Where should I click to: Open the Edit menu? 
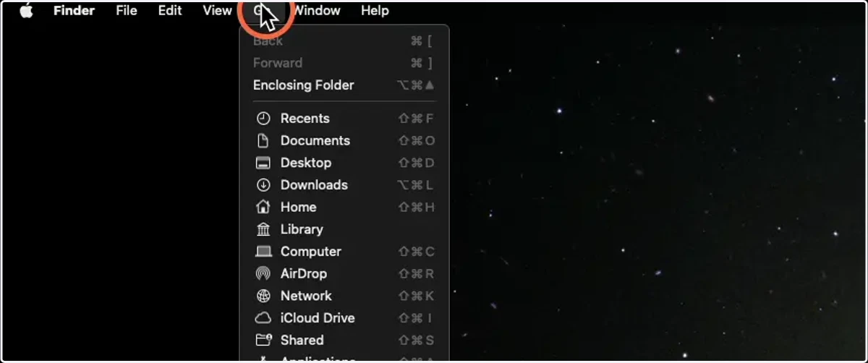(170, 11)
